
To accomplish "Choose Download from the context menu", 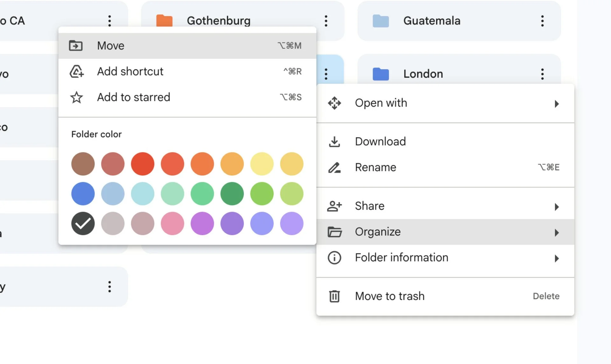I will [x=446, y=142].
